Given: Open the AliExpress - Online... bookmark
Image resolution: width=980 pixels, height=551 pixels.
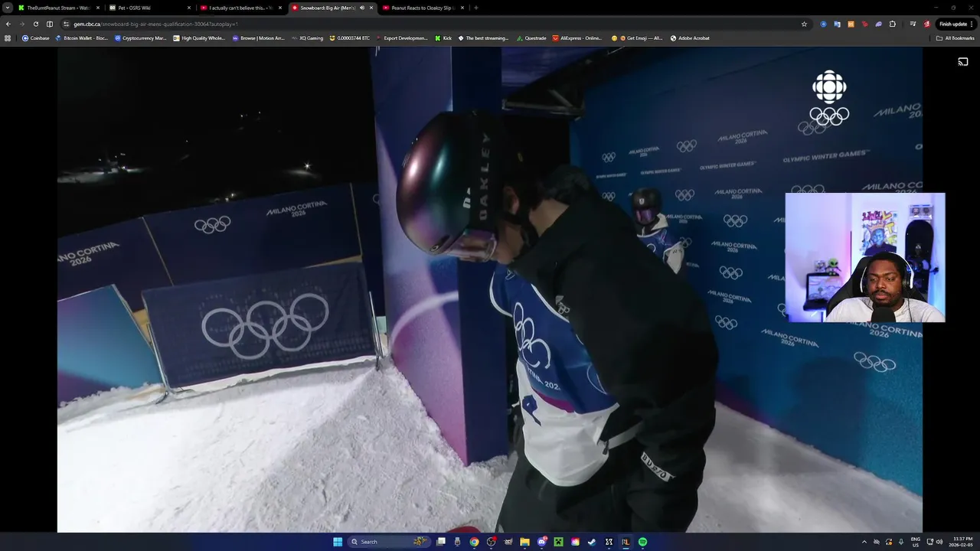Looking at the screenshot, I should point(577,37).
